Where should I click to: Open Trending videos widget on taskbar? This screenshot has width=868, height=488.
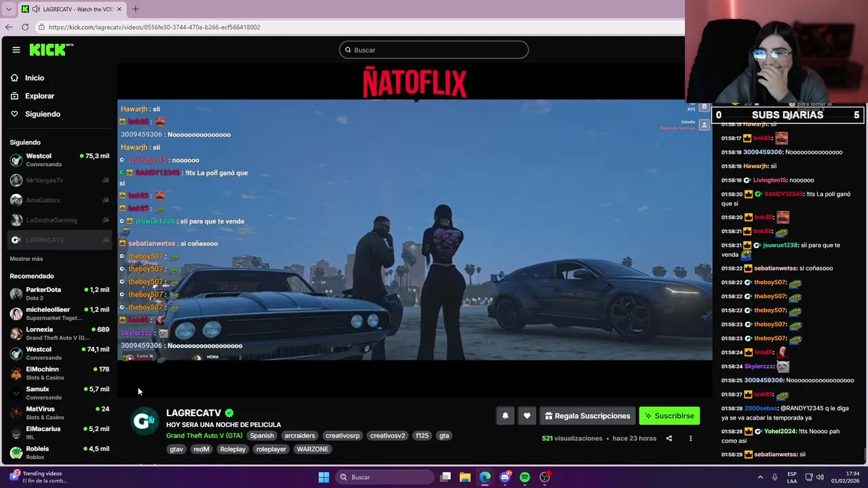click(x=37, y=477)
